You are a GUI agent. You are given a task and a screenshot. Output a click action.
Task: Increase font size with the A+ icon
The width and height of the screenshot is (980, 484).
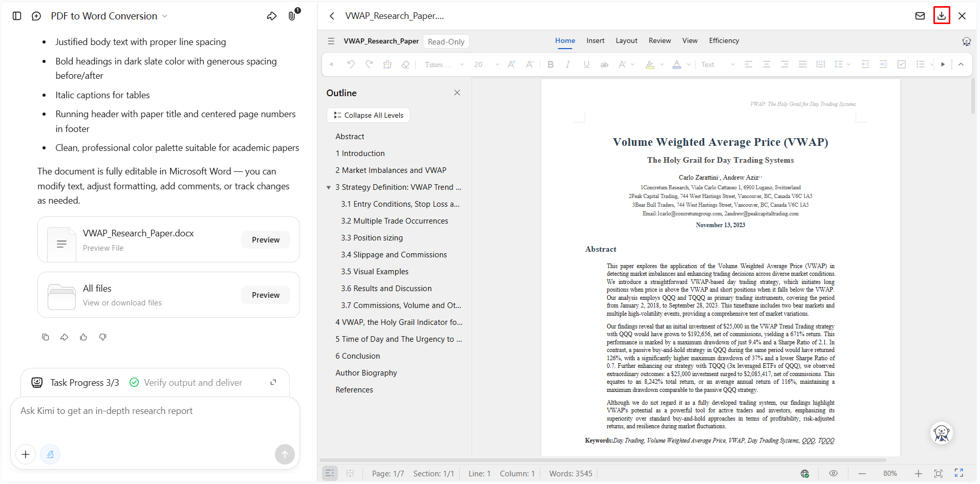click(512, 64)
